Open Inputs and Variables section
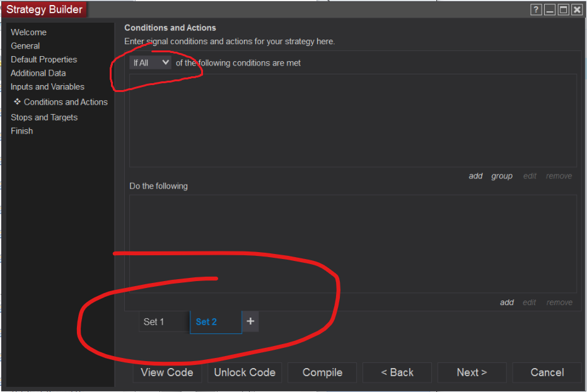The width and height of the screenshot is (587, 392). pos(47,87)
